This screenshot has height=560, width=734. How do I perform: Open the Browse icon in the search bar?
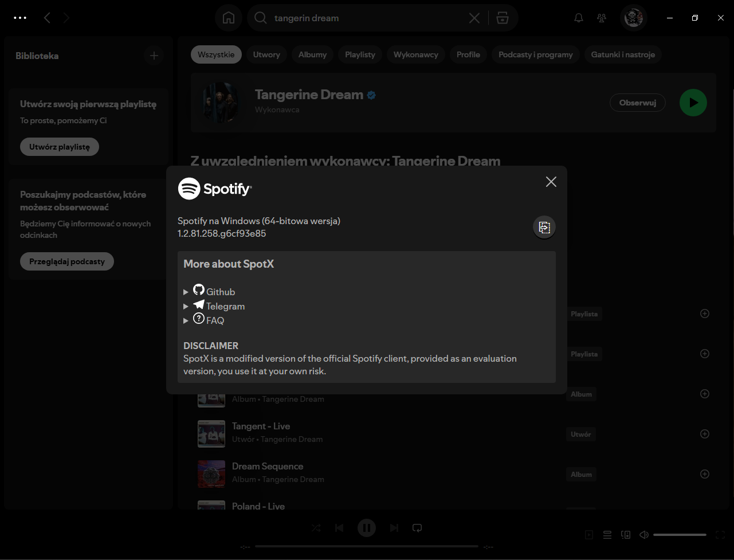[503, 18]
